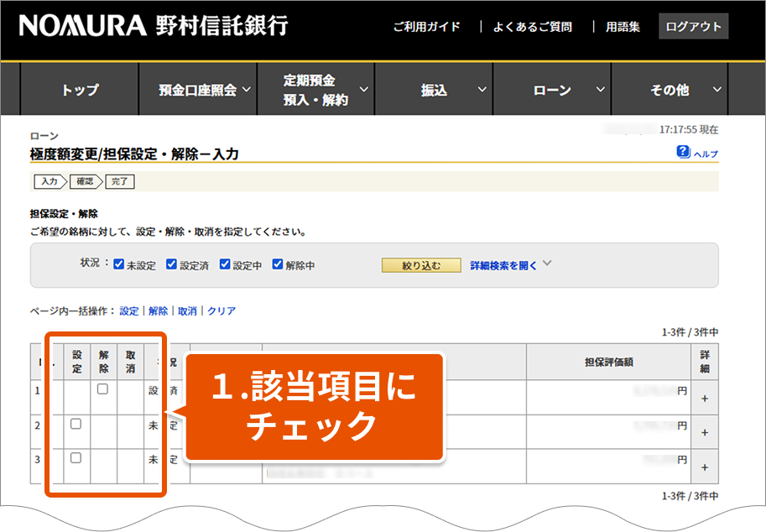Click the クリア bulk operation link
Screen dimensions: 766x532
(x=221, y=310)
